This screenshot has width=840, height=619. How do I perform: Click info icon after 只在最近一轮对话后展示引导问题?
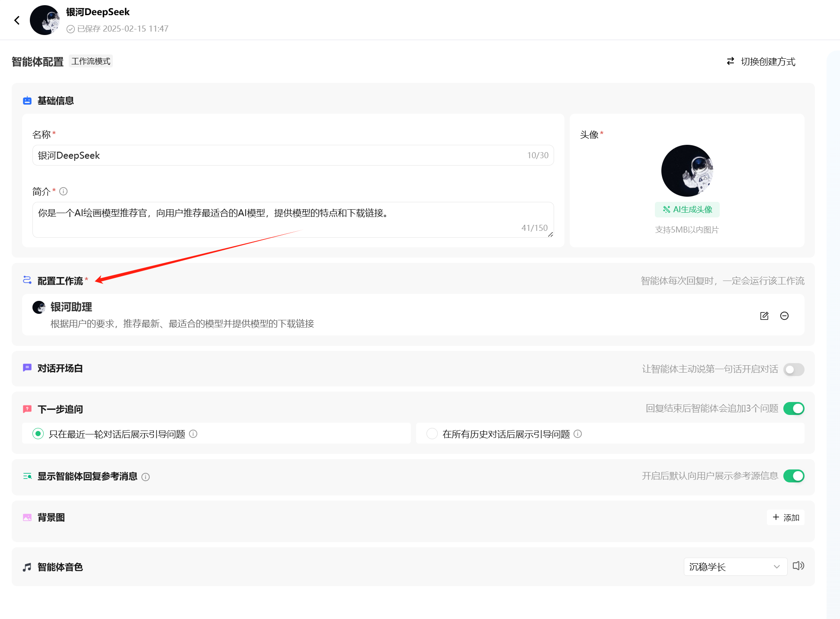coord(193,434)
